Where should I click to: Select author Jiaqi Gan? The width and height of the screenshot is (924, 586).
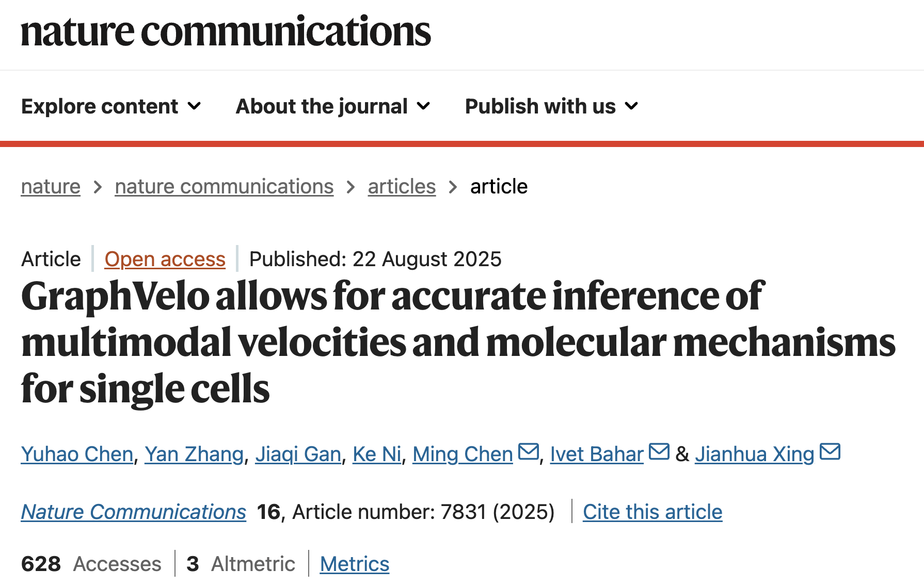(298, 454)
